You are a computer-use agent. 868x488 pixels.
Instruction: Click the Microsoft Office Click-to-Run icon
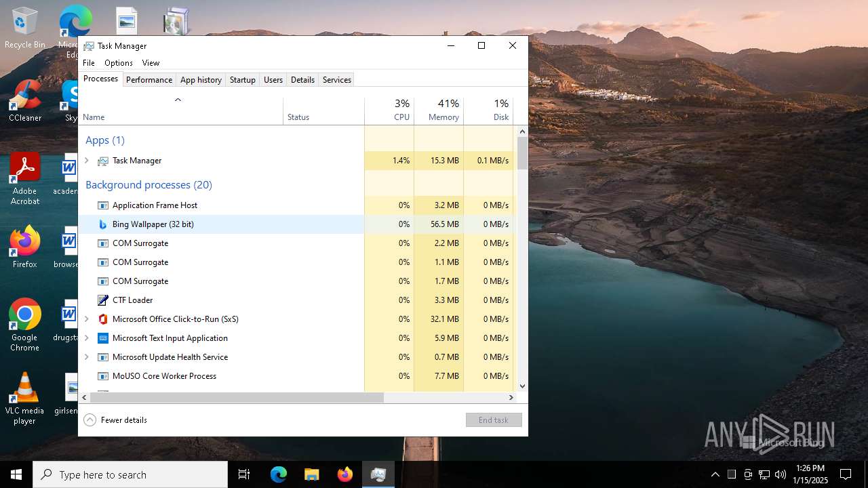point(103,319)
